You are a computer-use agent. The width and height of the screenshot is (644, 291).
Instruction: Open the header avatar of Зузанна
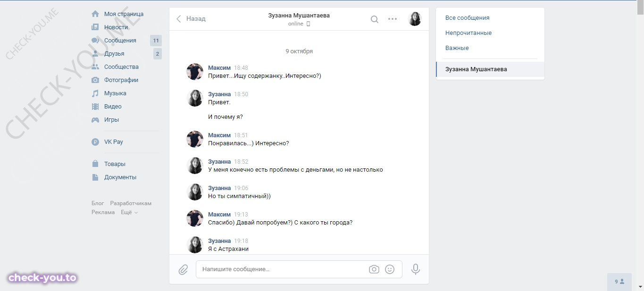tap(415, 19)
